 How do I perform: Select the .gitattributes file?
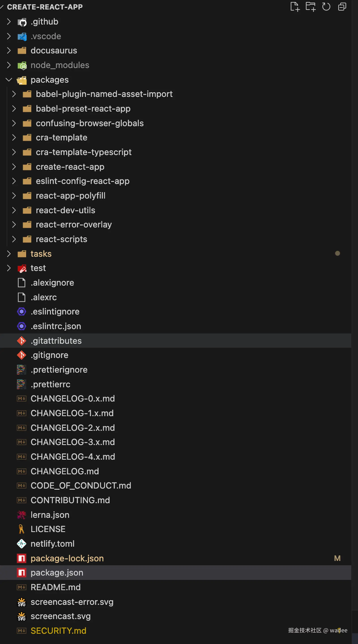click(56, 341)
